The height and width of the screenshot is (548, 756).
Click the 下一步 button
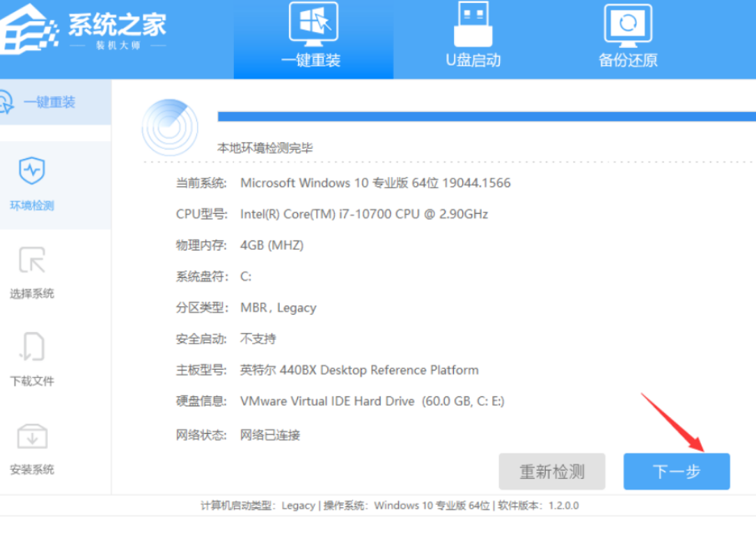click(677, 471)
